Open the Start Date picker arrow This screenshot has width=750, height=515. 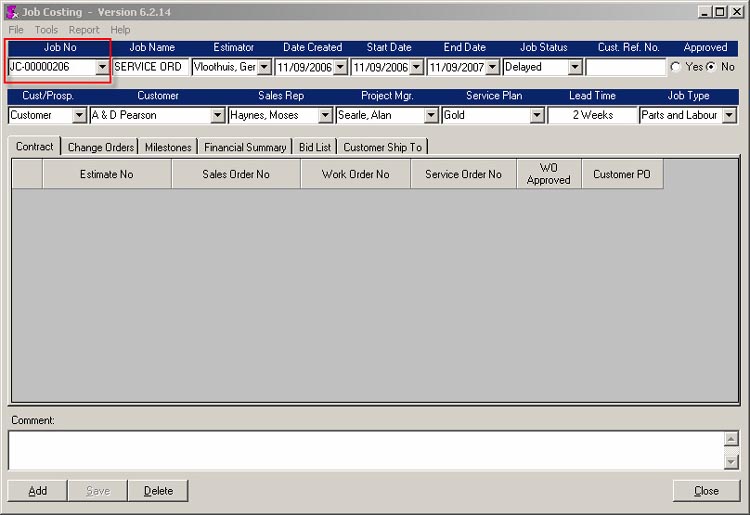point(416,67)
